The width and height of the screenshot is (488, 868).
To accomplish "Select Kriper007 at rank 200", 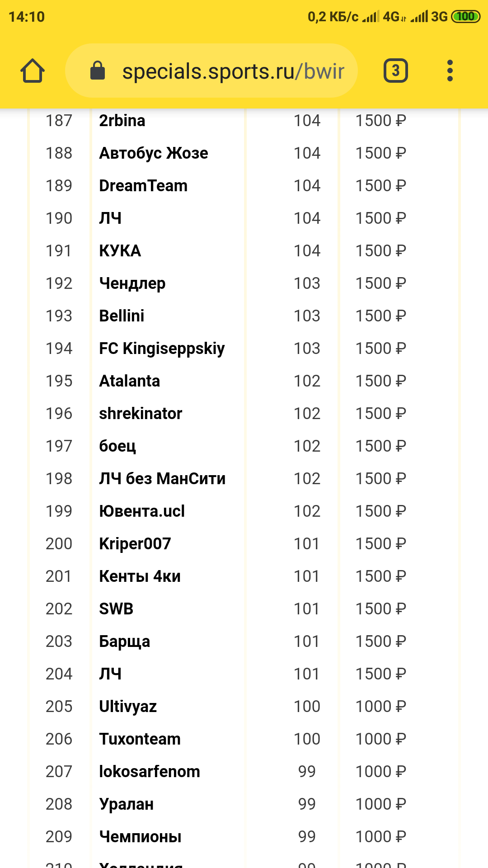I will [x=135, y=544].
